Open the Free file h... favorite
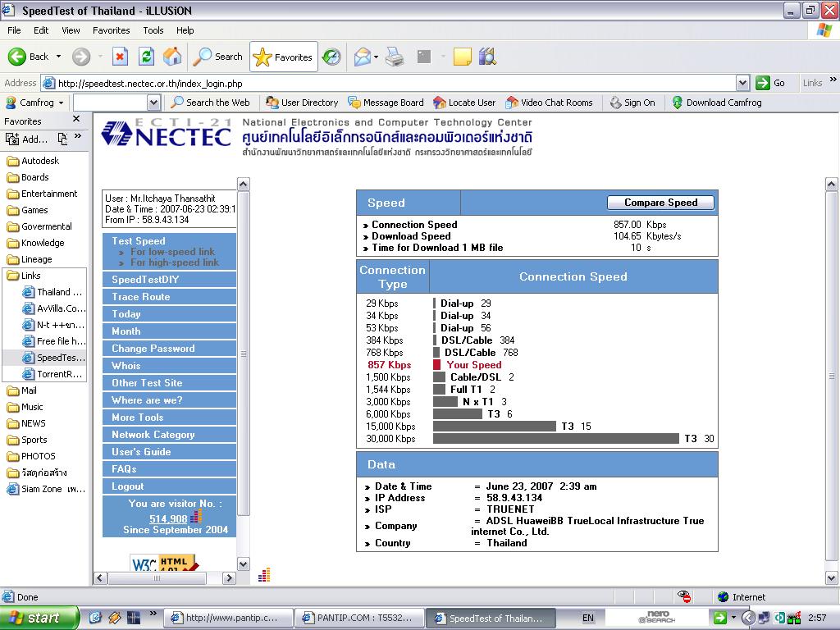The image size is (840, 630). [x=53, y=341]
